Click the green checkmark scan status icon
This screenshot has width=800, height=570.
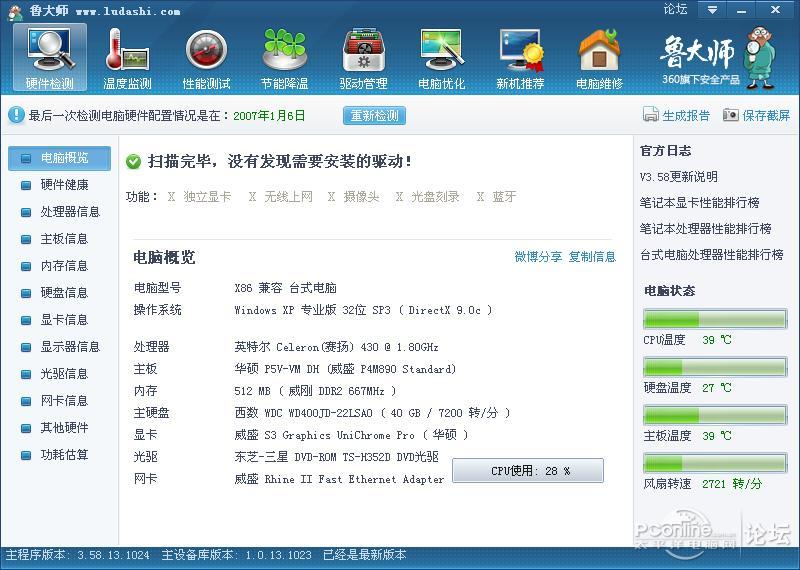coord(133,162)
